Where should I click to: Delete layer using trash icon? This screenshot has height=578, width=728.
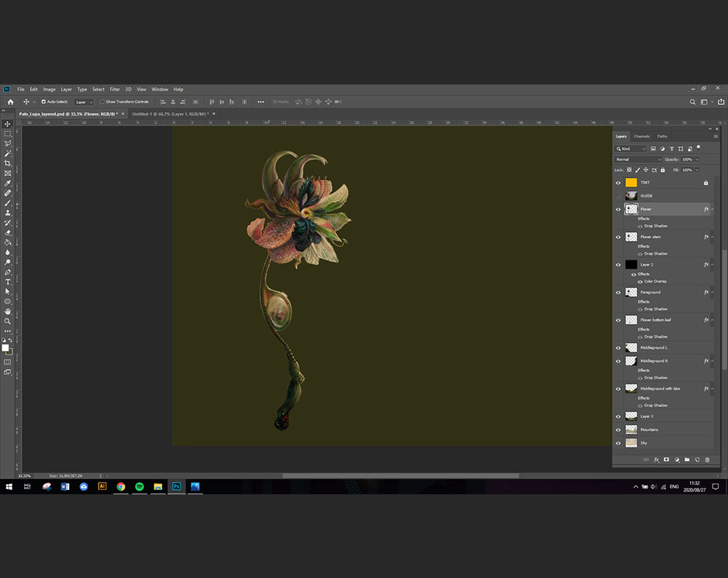pos(707,460)
